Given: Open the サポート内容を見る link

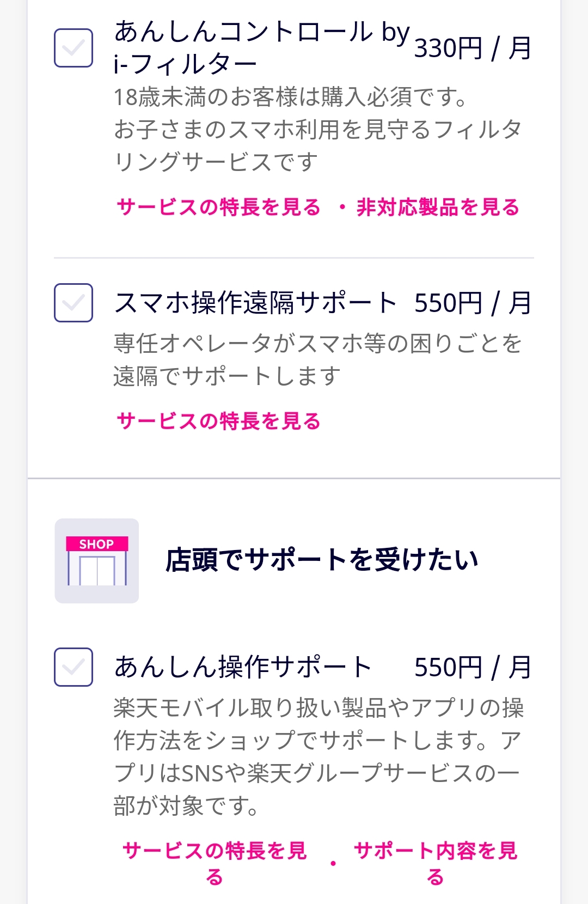Looking at the screenshot, I should (436, 864).
